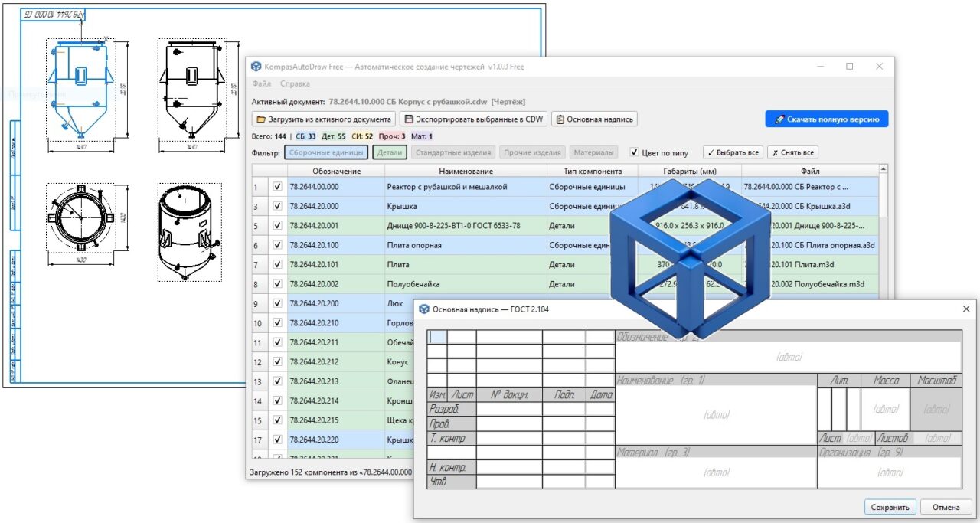The width and height of the screenshot is (980, 523).
Task: Click the folder icon to load from active document
Action: point(261,119)
